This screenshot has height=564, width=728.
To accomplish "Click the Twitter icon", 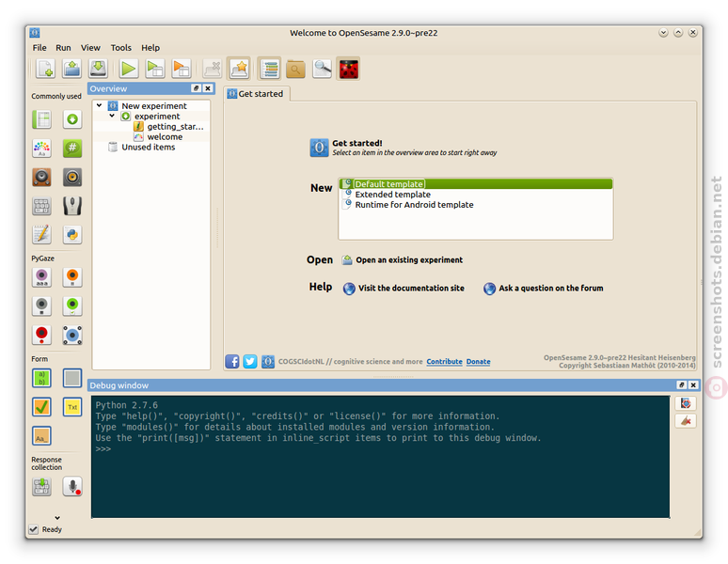I will 250,361.
